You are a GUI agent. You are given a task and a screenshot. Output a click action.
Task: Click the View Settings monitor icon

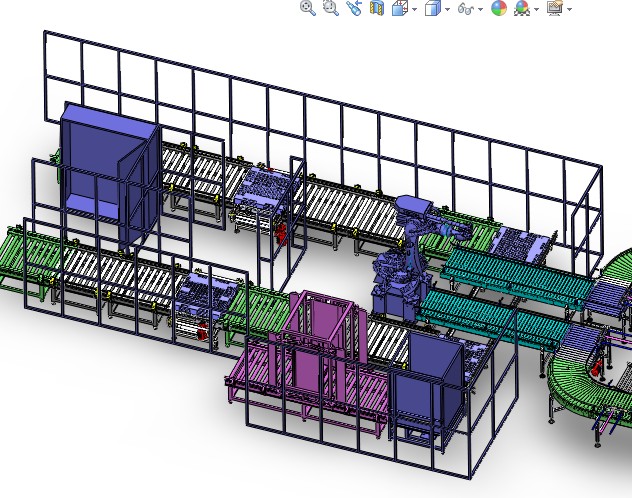(x=555, y=8)
